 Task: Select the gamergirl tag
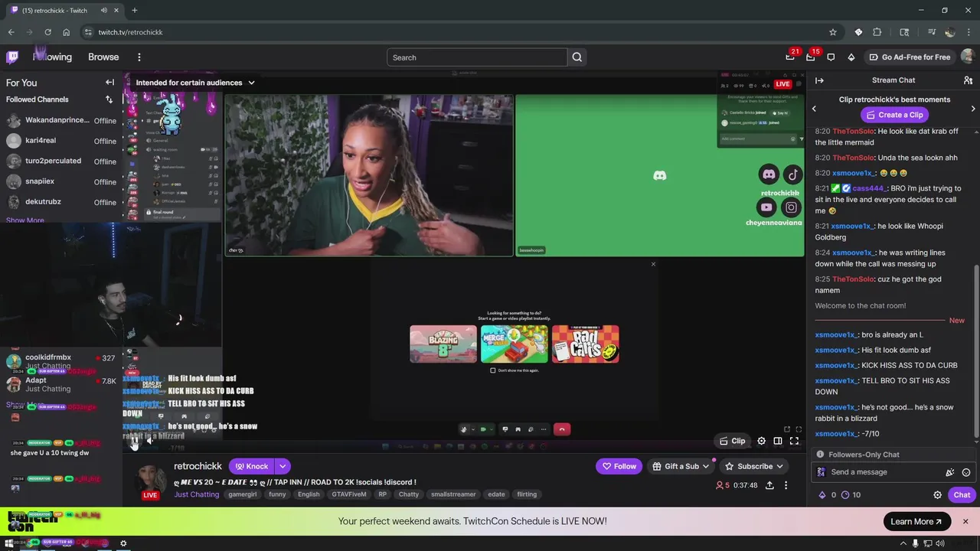(x=243, y=494)
